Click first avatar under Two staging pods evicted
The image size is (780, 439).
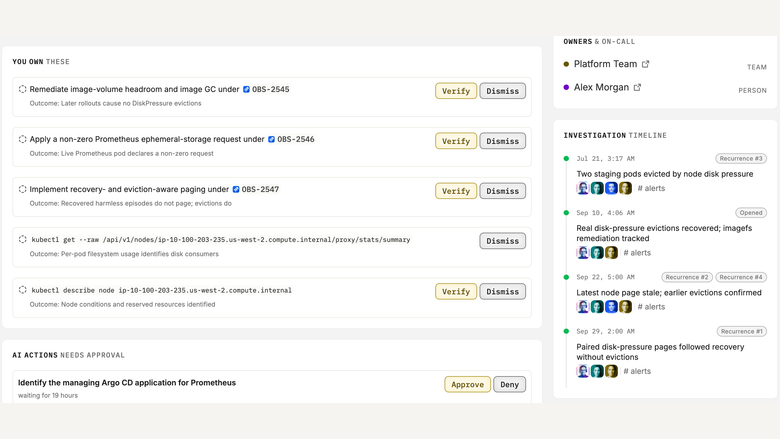point(583,188)
